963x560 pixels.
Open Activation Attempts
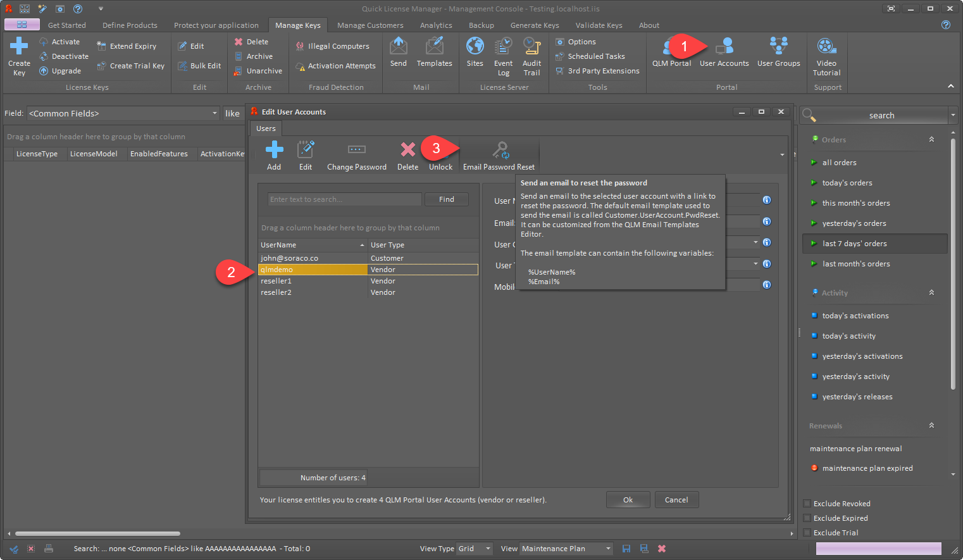(335, 66)
